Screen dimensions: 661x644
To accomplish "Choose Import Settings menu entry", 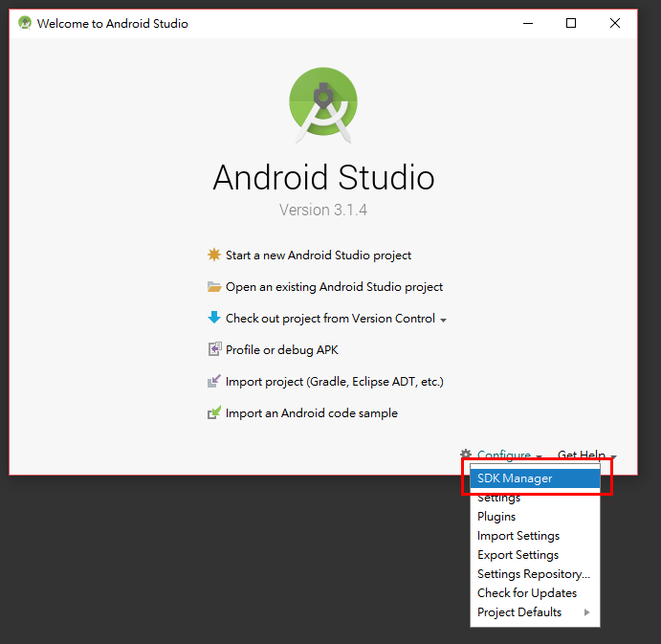I will tap(535, 536).
